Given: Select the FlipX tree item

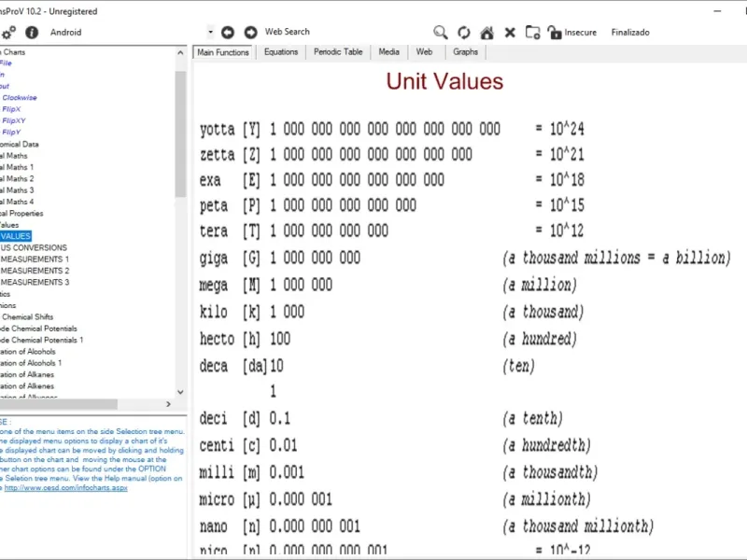Looking at the screenshot, I should tap(11, 109).
